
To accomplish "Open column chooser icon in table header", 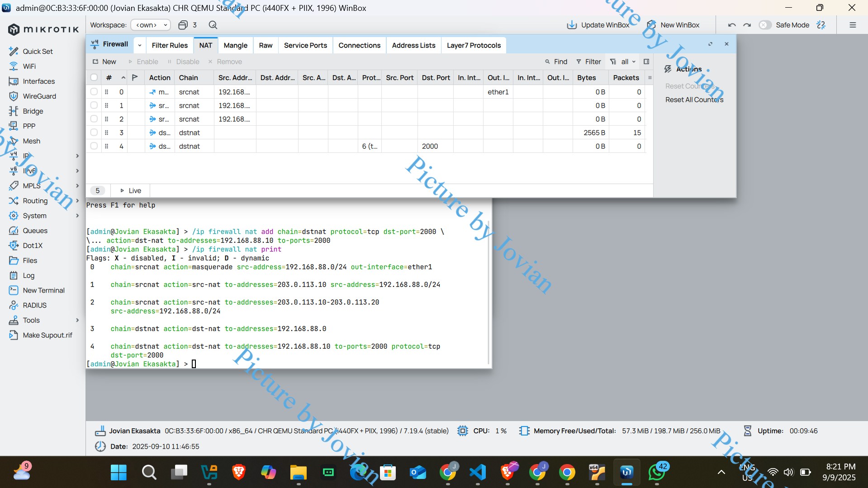I will (x=650, y=78).
